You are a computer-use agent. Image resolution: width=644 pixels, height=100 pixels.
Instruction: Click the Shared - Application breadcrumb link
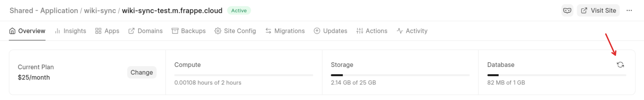[44, 11]
